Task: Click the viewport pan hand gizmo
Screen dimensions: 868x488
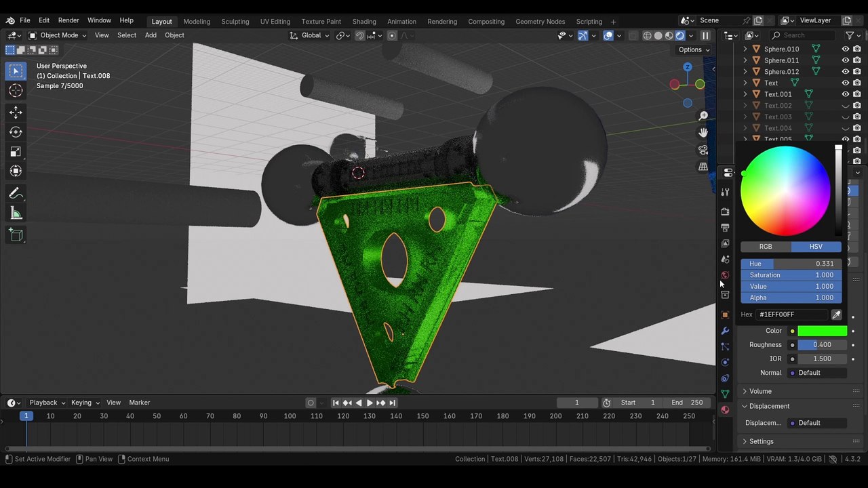Action: tap(703, 133)
